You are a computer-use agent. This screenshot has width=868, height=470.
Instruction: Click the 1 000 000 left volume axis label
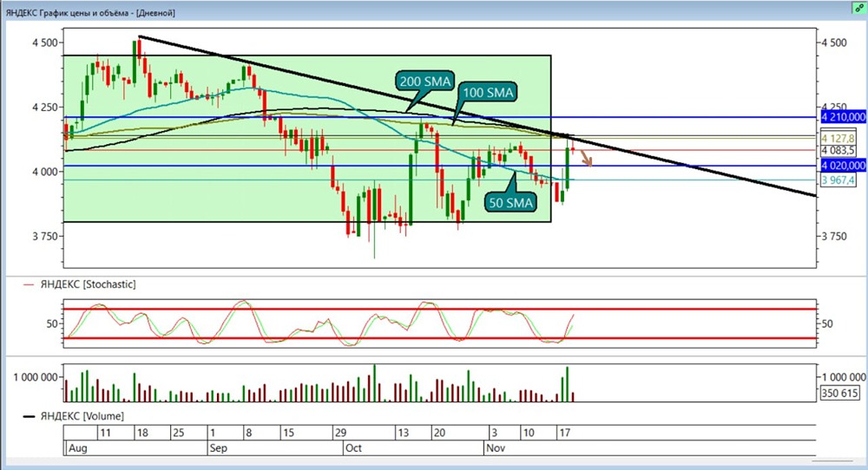tap(36, 377)
